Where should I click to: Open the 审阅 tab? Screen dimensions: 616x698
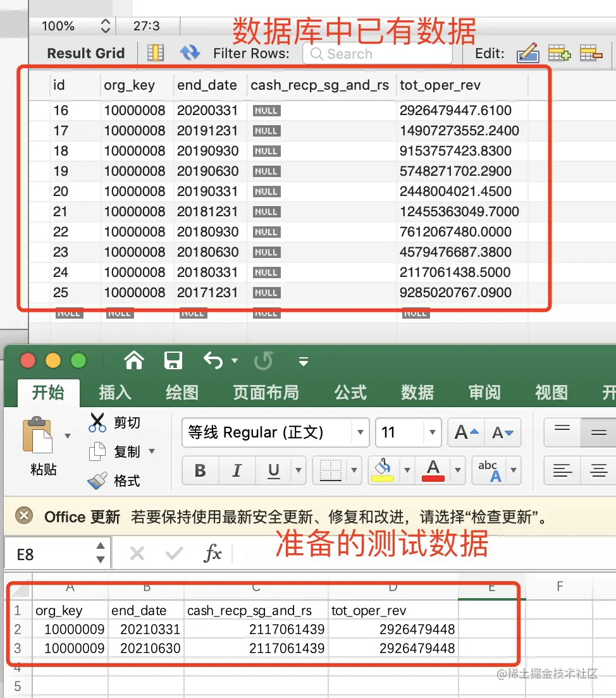(484, 393)
